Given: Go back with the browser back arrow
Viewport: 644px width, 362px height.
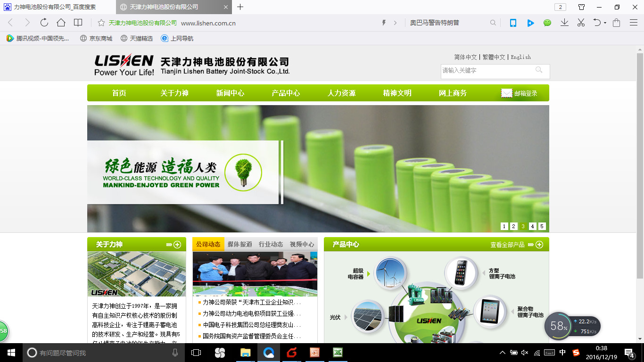Looking at the screenshot, I should [x=11, y=23].
